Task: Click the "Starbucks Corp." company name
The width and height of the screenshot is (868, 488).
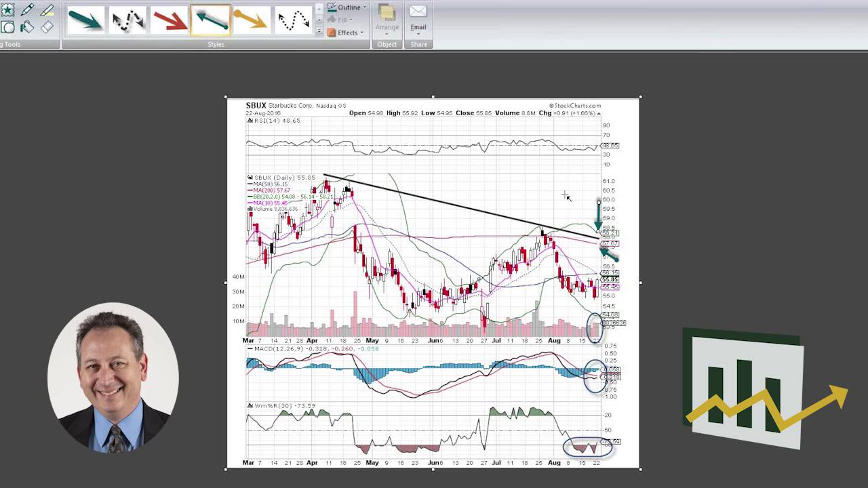Action: point(291,106)
